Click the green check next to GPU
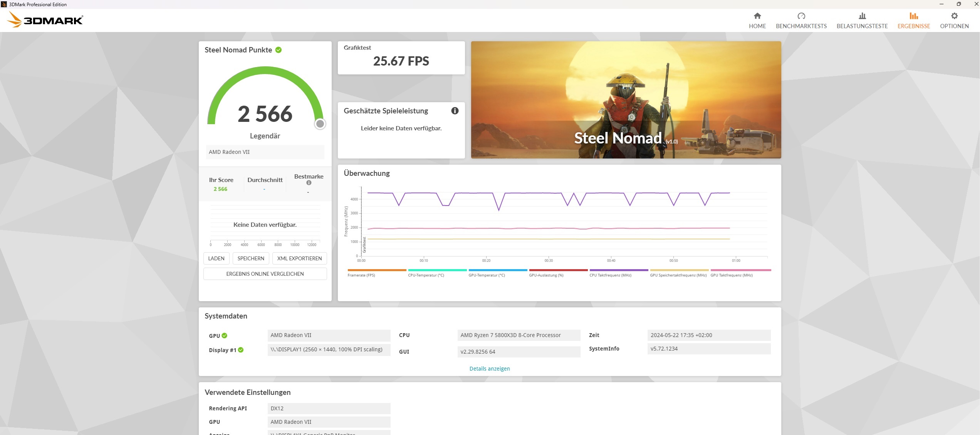Image resolution: width=980 pixels, height=435 pixels. [225, 336]
